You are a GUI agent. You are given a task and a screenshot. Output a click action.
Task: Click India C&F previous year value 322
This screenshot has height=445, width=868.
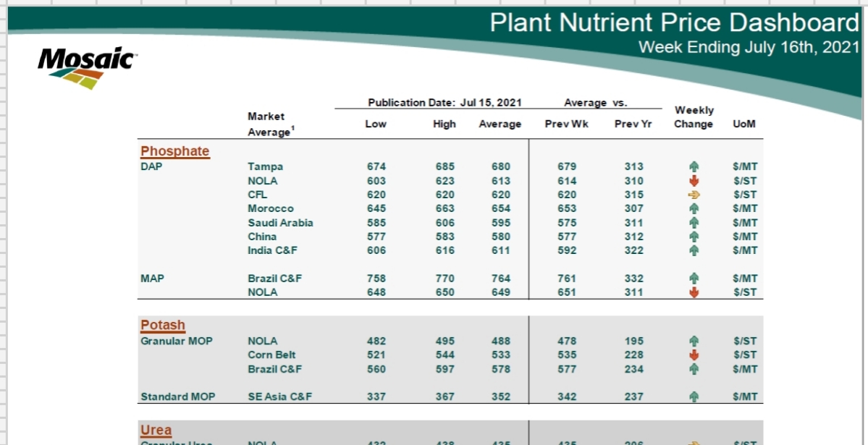634,251
